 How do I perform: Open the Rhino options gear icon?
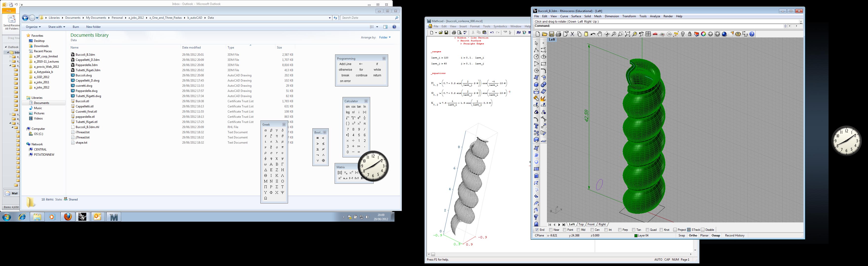point(738,34)
